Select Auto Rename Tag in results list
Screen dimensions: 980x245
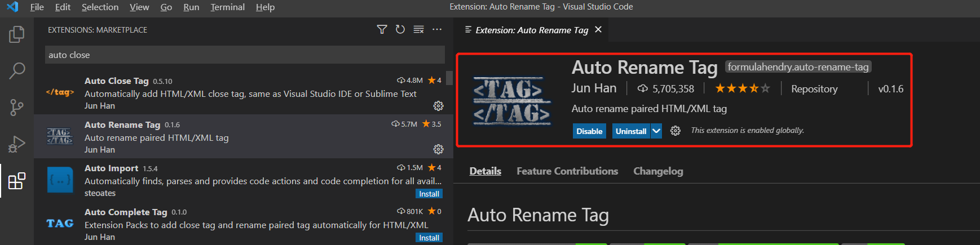(244, 136)
